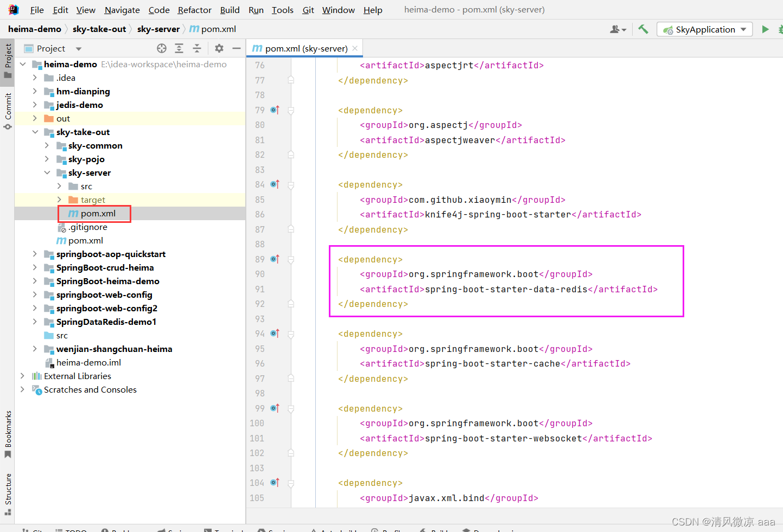This screenshot has width=783, height=532.
Task: Expand External Libraries node
Action: tap(23, 376)
